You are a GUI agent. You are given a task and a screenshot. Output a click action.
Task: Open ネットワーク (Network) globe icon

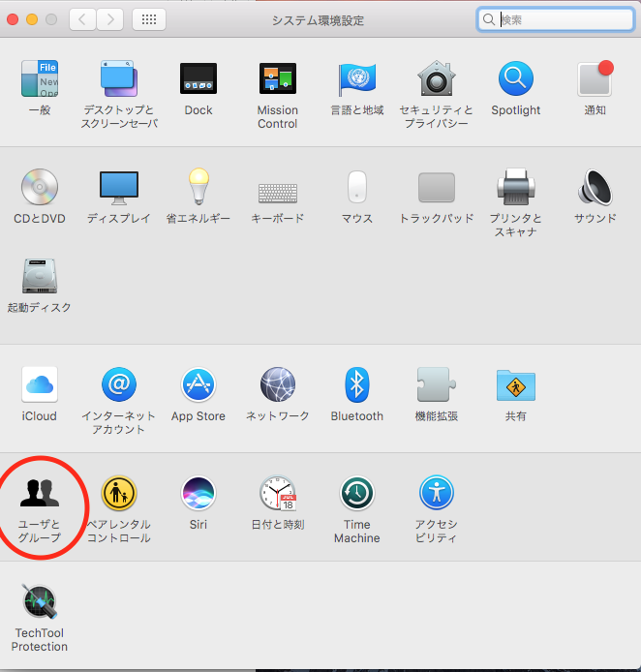(278, 384)
